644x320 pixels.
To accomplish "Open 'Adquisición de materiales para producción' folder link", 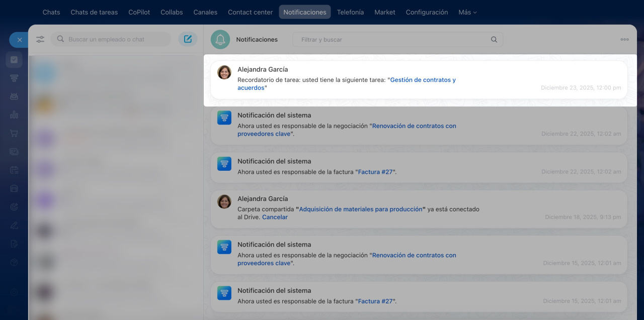I will pos(360,209).
